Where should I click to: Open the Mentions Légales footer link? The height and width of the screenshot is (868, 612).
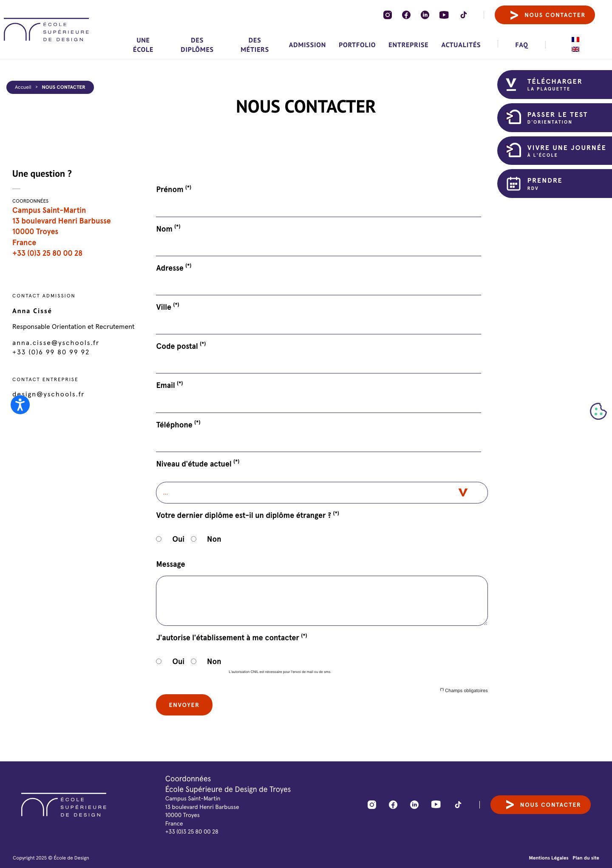click(548, 858)
